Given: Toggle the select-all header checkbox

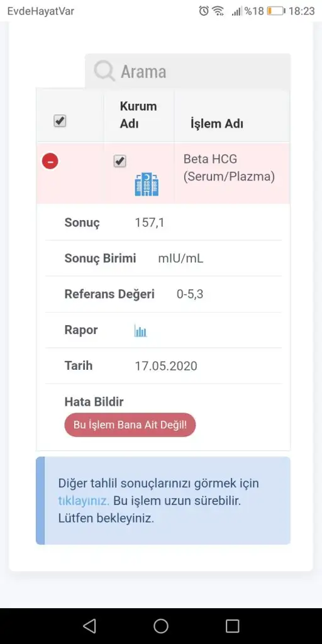Looking at the screenshot, I should [60, 121].
